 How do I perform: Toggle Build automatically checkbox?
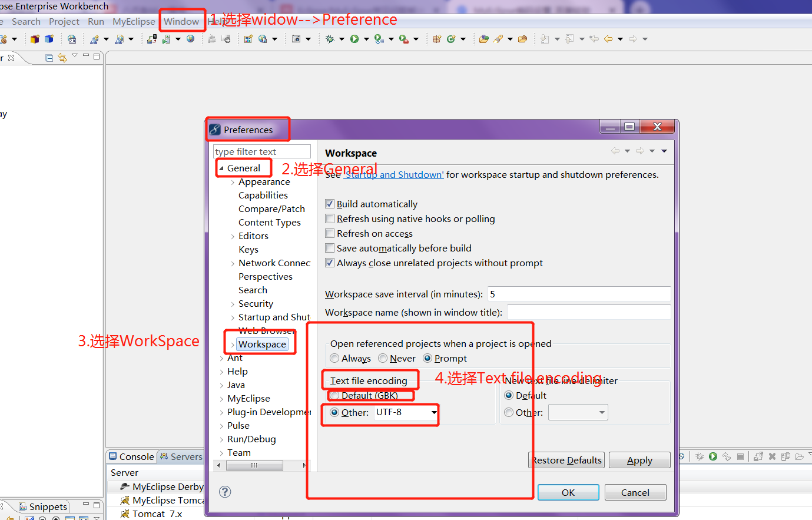[x=330, y=204]
